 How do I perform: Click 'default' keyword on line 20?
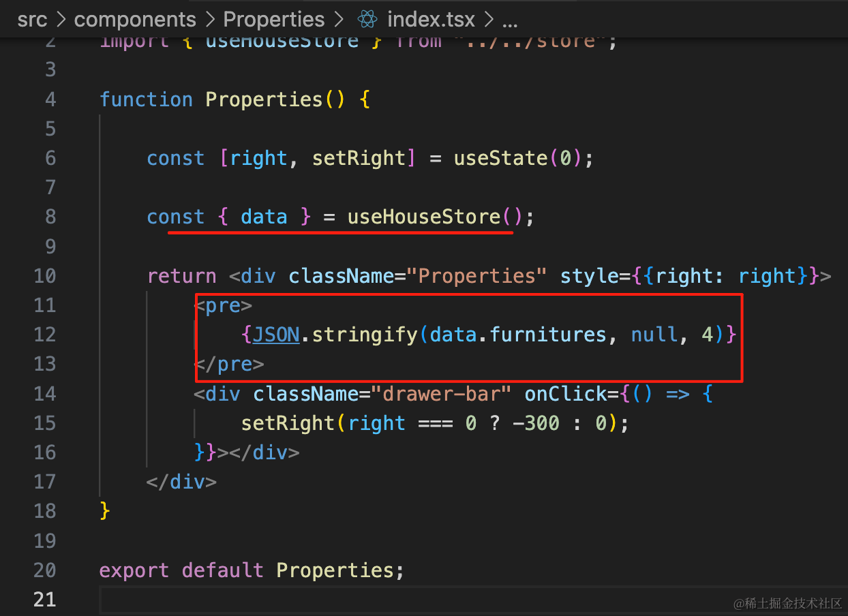click(223, 570)
